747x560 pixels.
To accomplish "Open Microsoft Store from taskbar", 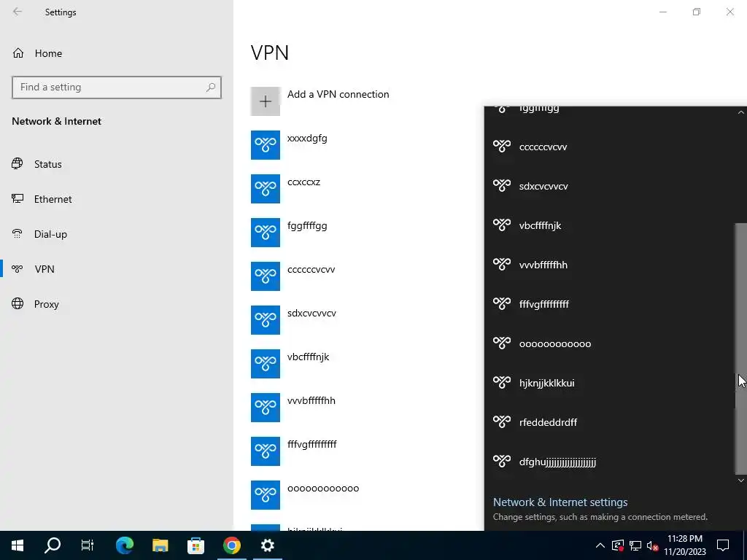I will tap(196, 545).
